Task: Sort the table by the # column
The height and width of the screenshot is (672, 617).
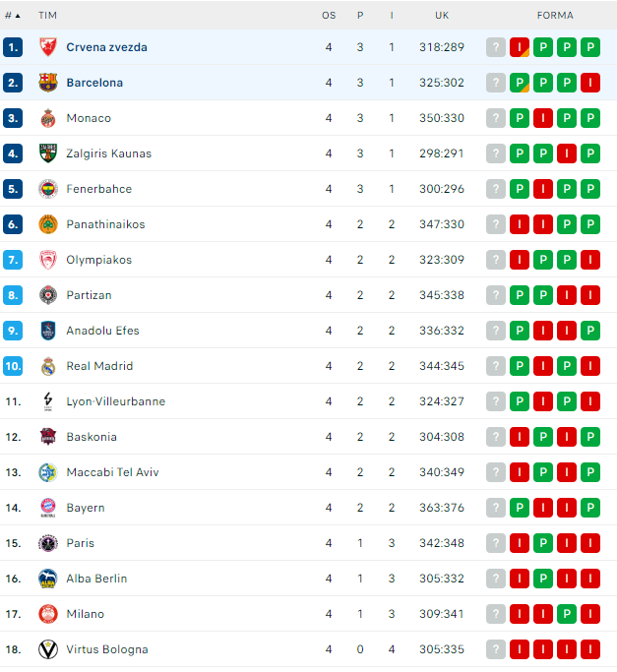Action: pyautogui.click(x=13, y=16)
